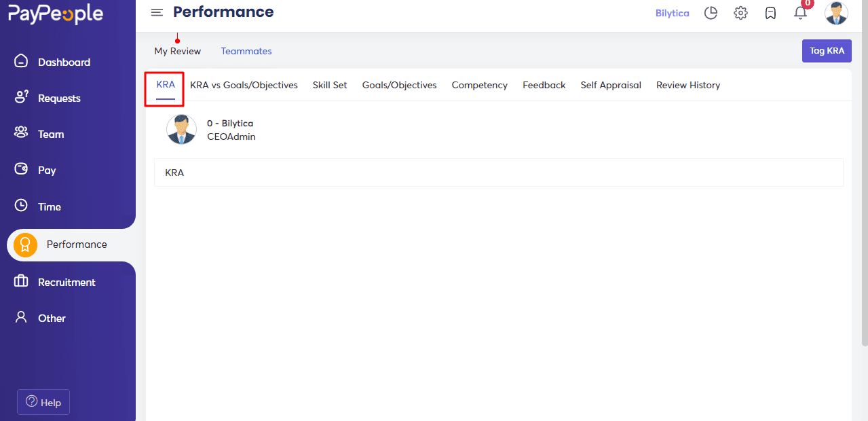Screen dimensions: 868x421
Task: Open the pie chart reports icon
Action: [711, 13]
